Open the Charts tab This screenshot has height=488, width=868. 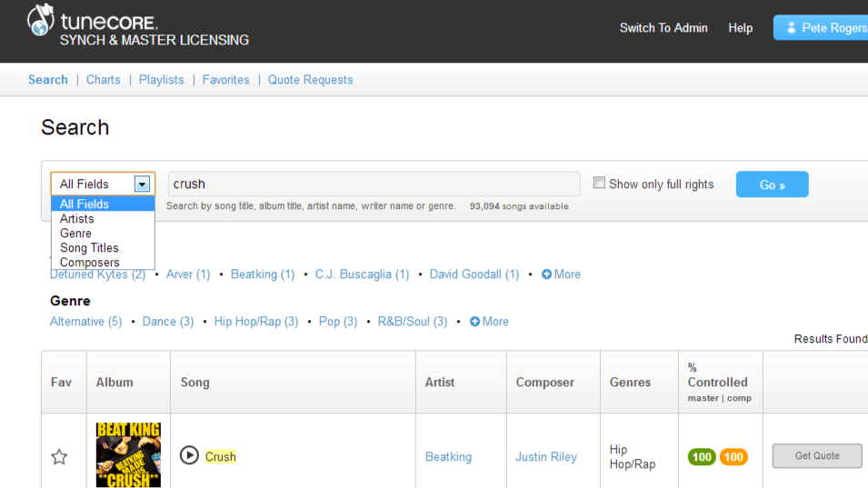pyautogui.click(x=104, y=80)
